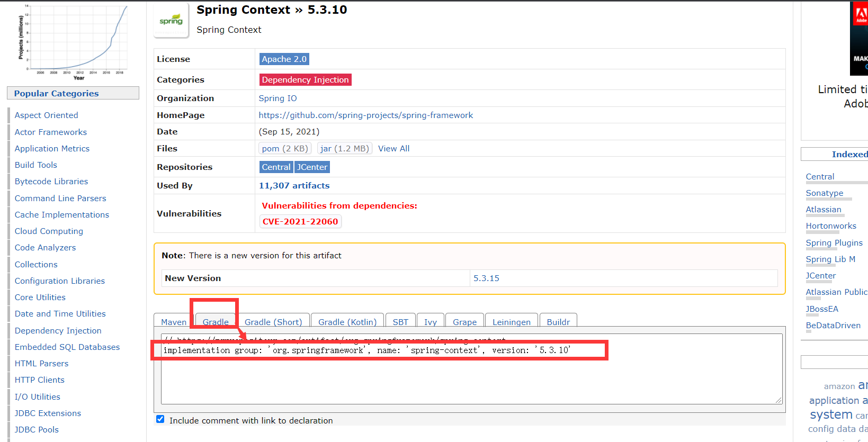Open the Buildr tab
The width and height of the screenshot is (868, 442).
click(558, 322)
